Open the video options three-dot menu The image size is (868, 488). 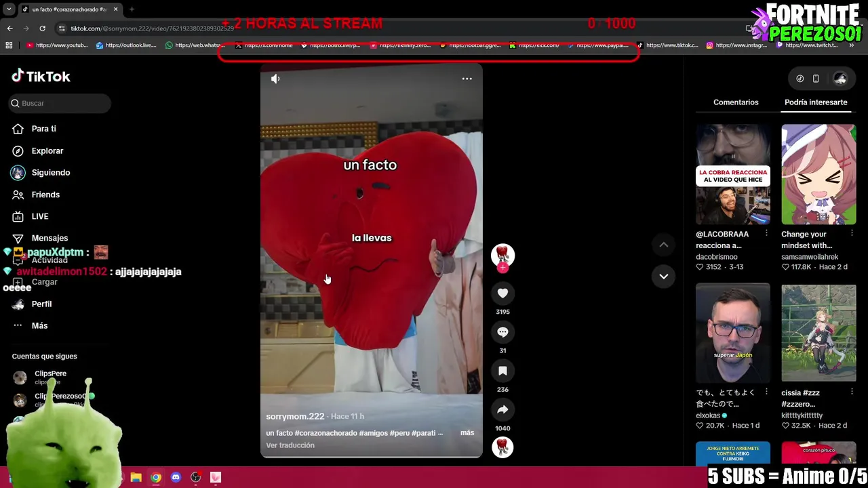[x=467, y=79]
